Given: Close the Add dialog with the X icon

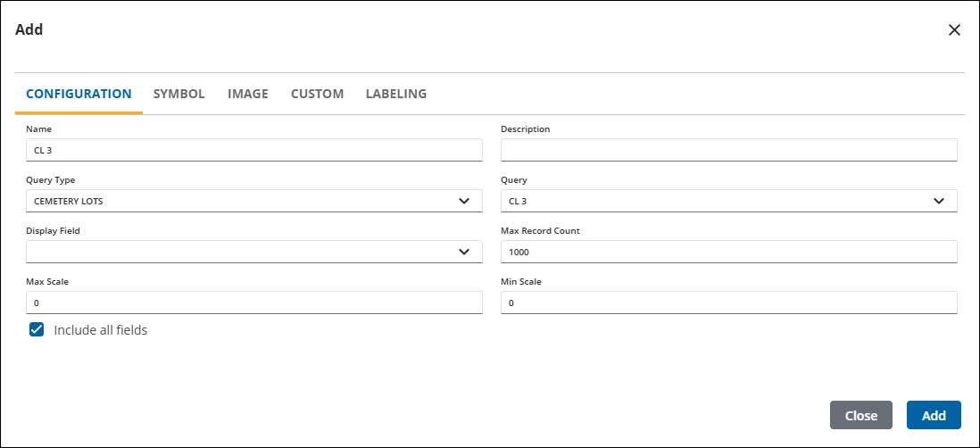Looking at the screenshot, I should [954, 30].
